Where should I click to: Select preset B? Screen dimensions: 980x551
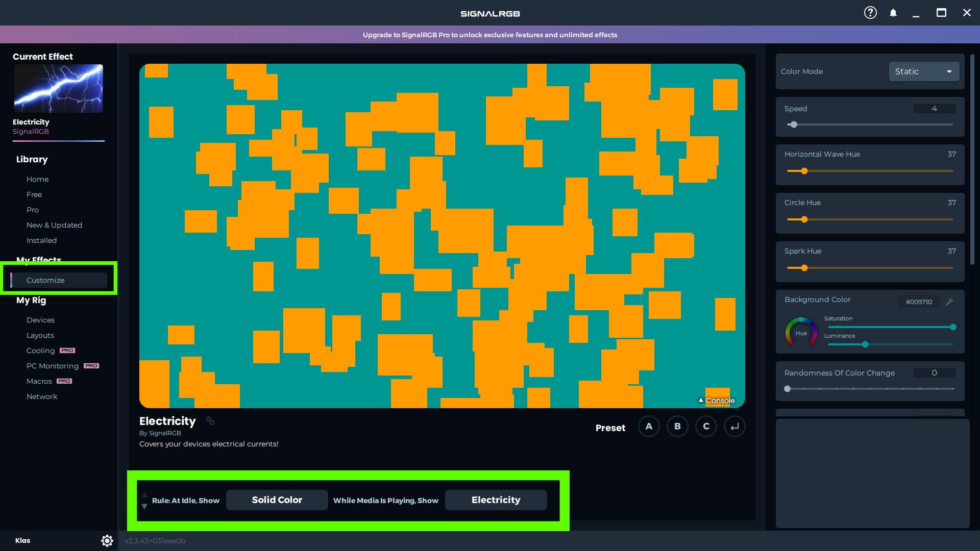coord(677,427)
